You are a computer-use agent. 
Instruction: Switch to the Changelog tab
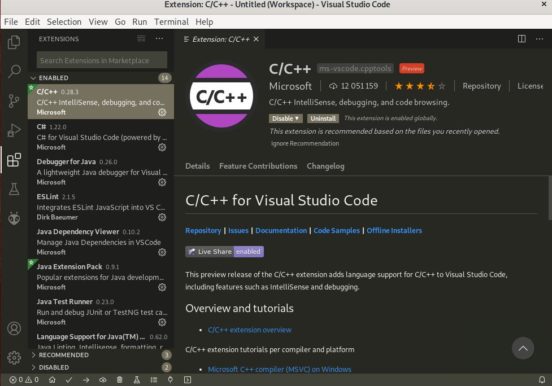325,166
